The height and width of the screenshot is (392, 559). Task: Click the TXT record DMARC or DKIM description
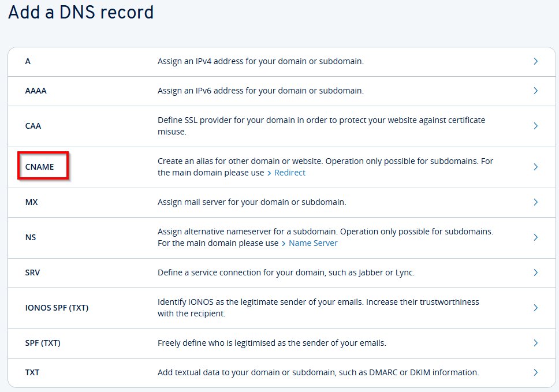[x=318, y=372]
